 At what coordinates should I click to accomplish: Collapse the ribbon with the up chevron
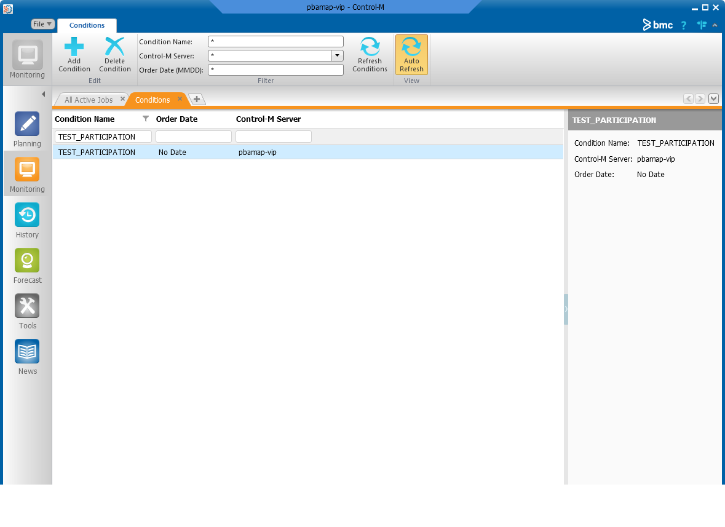coord(715,25)
